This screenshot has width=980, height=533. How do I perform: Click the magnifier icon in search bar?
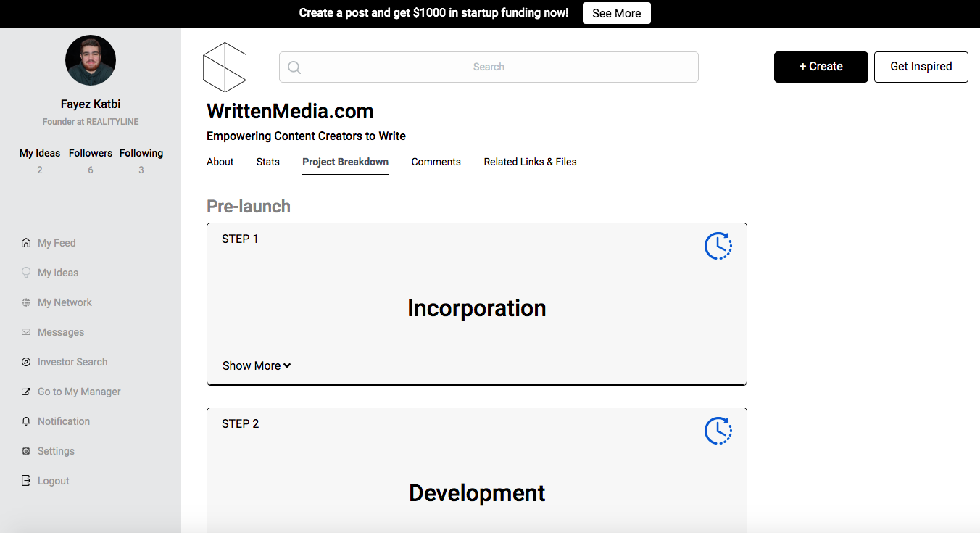[x=294, y=67]
